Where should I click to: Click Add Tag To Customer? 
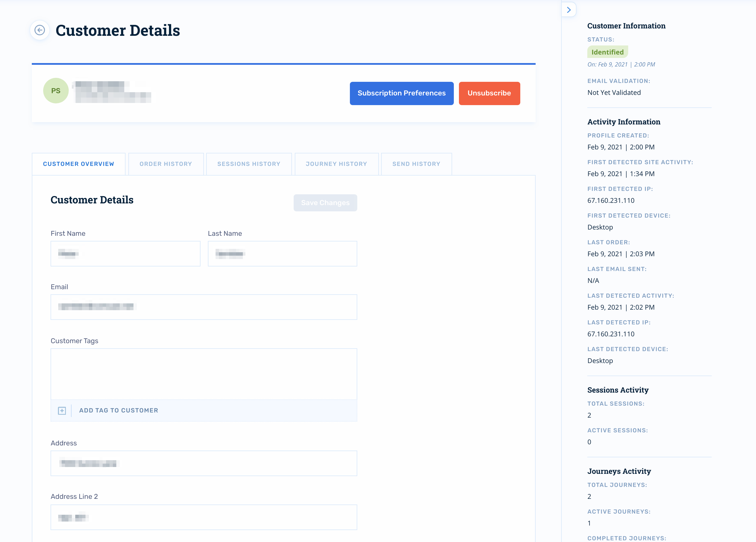coord(119,410)
